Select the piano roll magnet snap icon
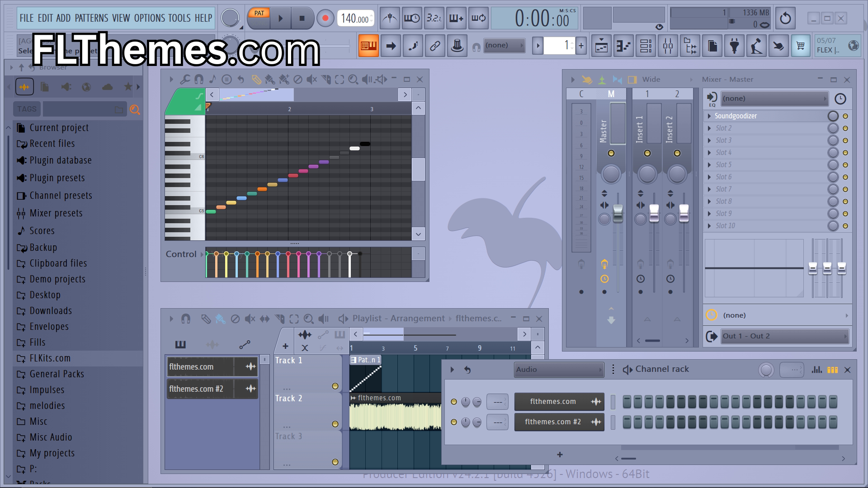 198,80
